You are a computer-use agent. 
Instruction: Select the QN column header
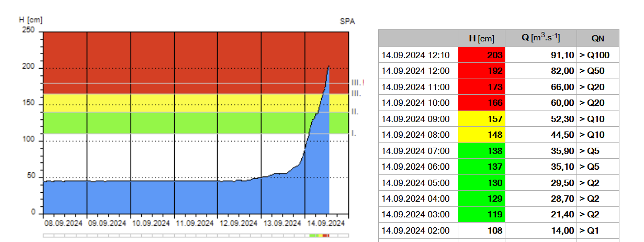[598, 38]
